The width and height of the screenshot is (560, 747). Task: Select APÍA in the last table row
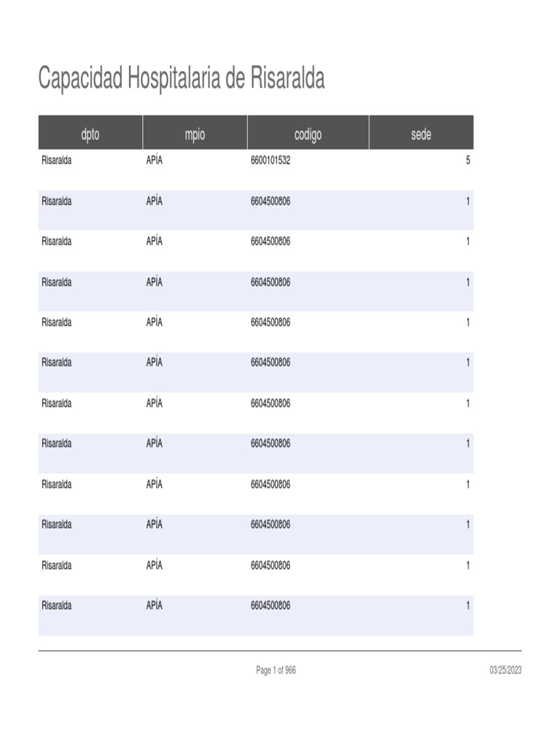pos(154,605)
